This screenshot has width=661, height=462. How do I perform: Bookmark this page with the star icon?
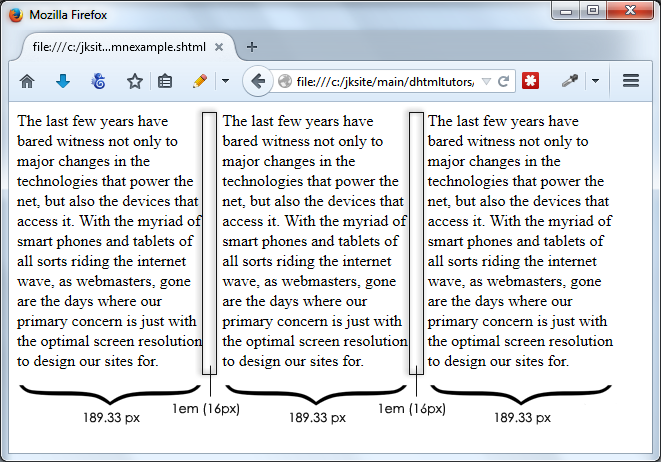point(134,81)
